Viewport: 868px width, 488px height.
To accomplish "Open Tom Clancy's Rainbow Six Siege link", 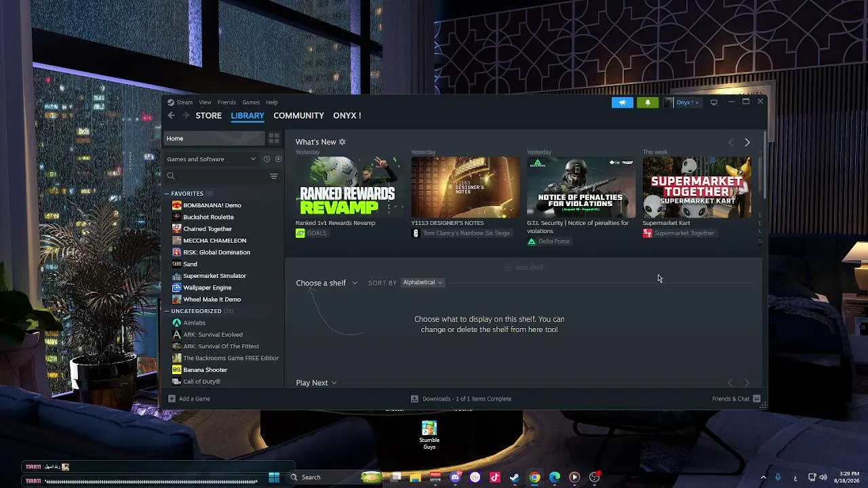I will coord(466,233).
